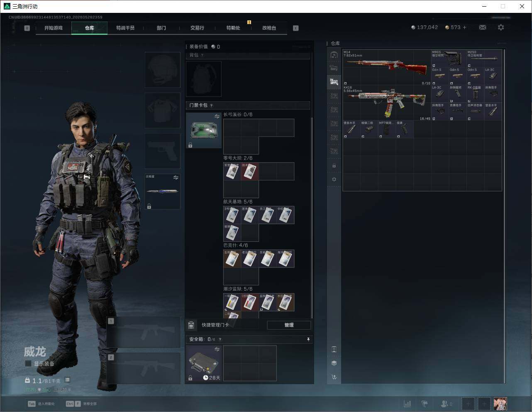Viewport: 532px width, 412px height.
Task: Click the 管理 button
Action: tap(289, 325)
